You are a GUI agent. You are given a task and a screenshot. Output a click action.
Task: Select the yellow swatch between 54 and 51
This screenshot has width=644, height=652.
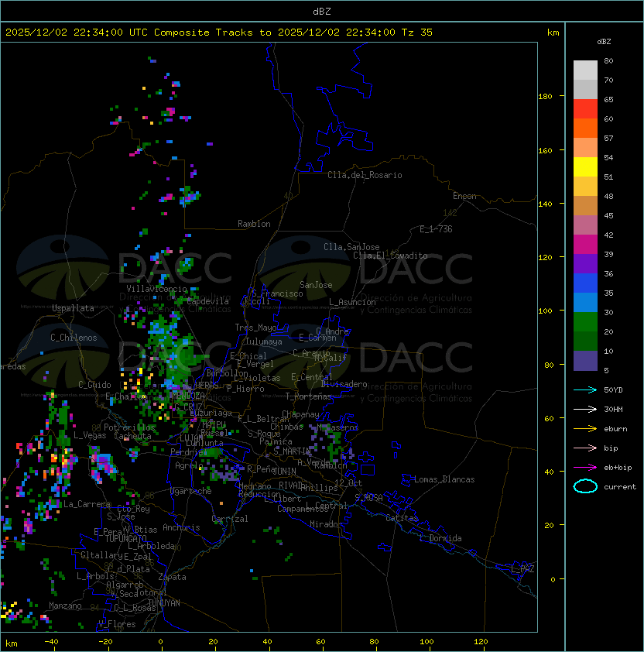585,167
